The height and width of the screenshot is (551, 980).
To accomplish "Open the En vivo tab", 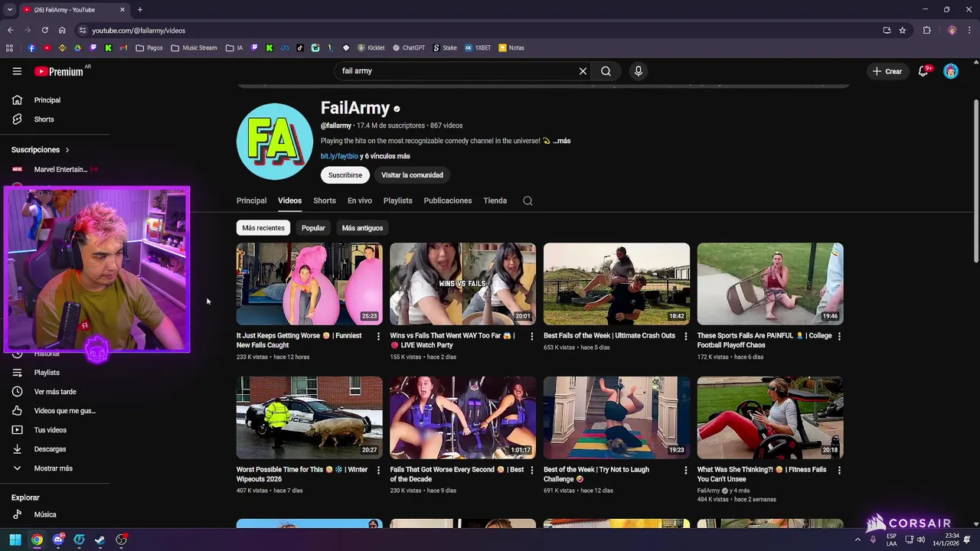I will (x=360, y=201).
